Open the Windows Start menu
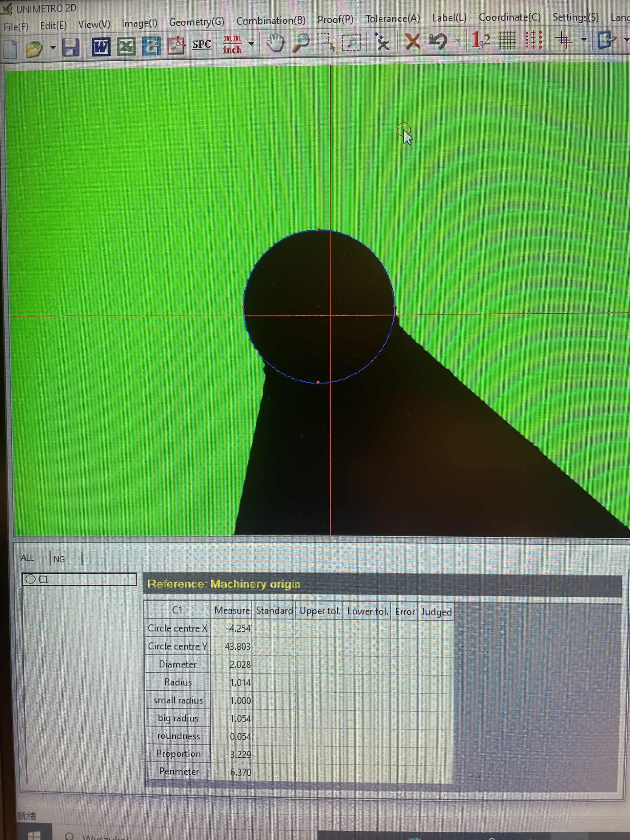The height and width of the screenshot is (840, 630). pyautogui.click(x=34, y=834)
